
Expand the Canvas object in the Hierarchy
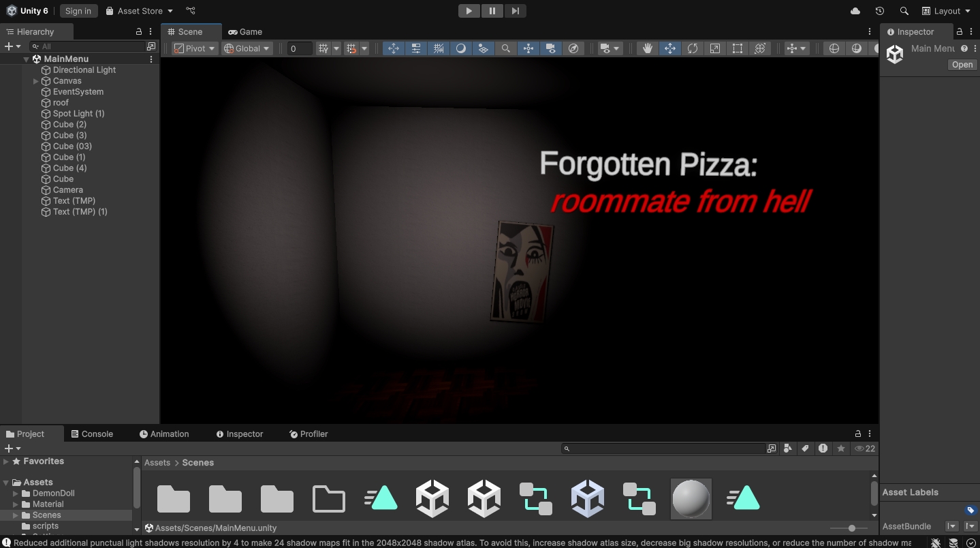35,80
